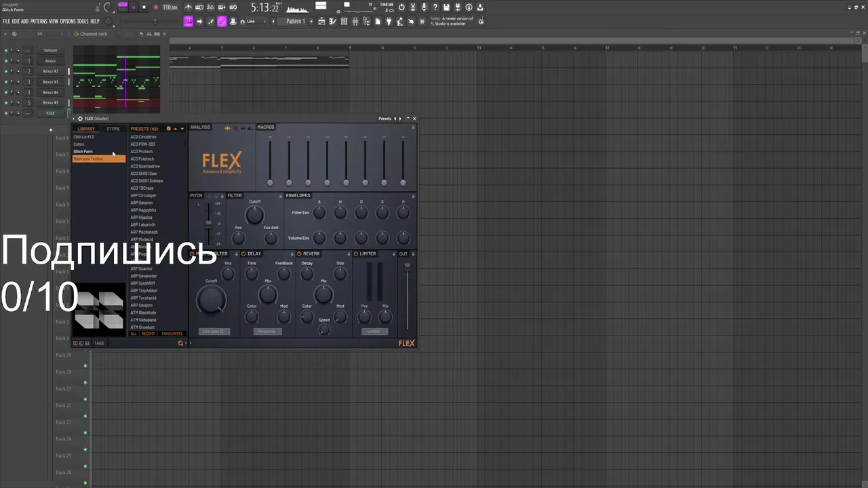Select the Colors library pack
Image resolution: width=868 pixels, height=488 pixels.
99,144
